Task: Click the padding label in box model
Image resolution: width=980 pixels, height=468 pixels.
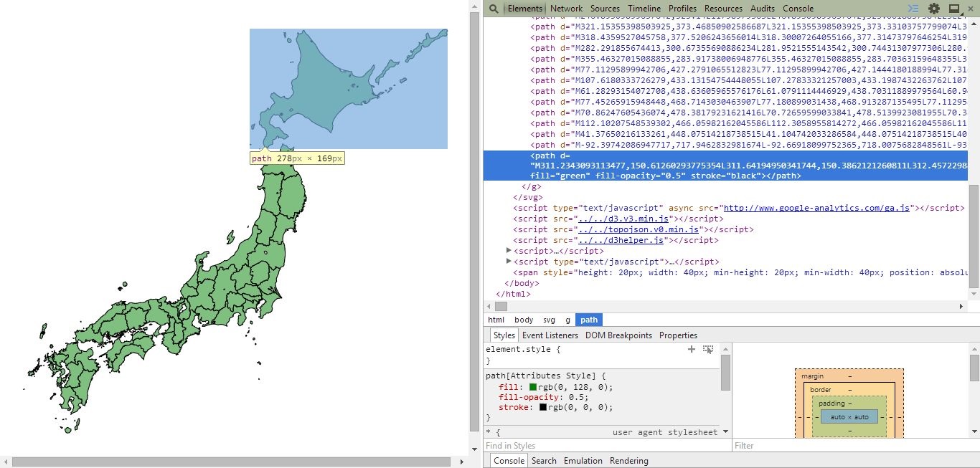Action: tap(832, 403)
